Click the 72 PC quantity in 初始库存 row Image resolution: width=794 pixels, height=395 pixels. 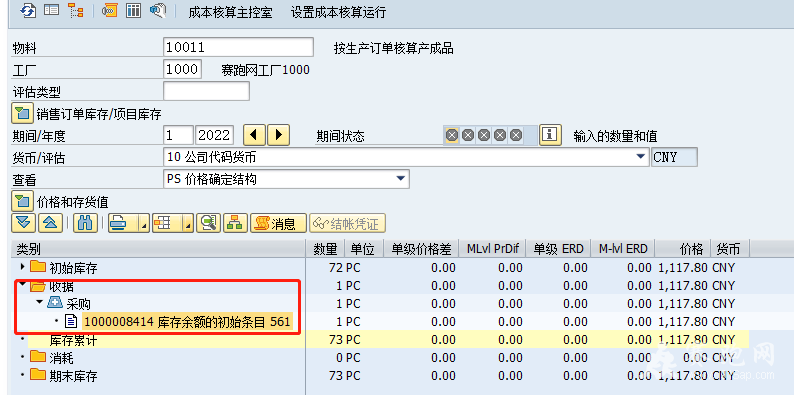tap(344, 267)
